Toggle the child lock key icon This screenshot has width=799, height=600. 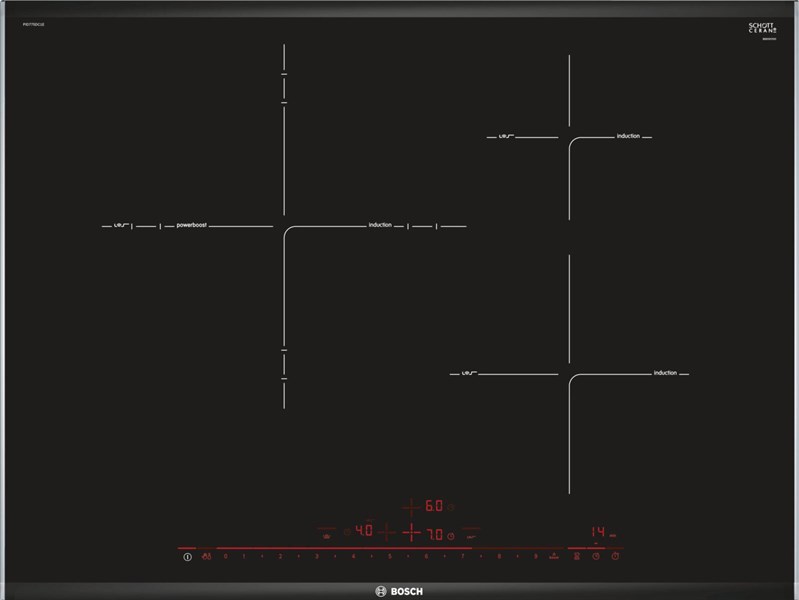pyautogui.click(x=206, y=556)
